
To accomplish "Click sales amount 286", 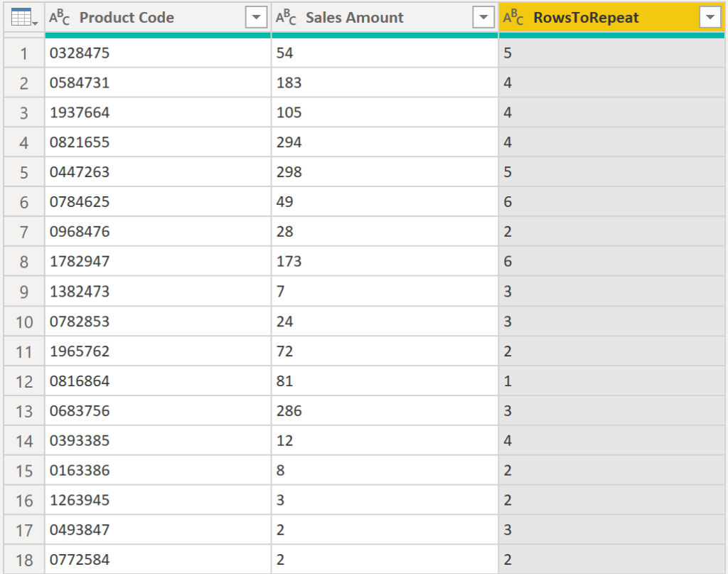I will 289,410.
